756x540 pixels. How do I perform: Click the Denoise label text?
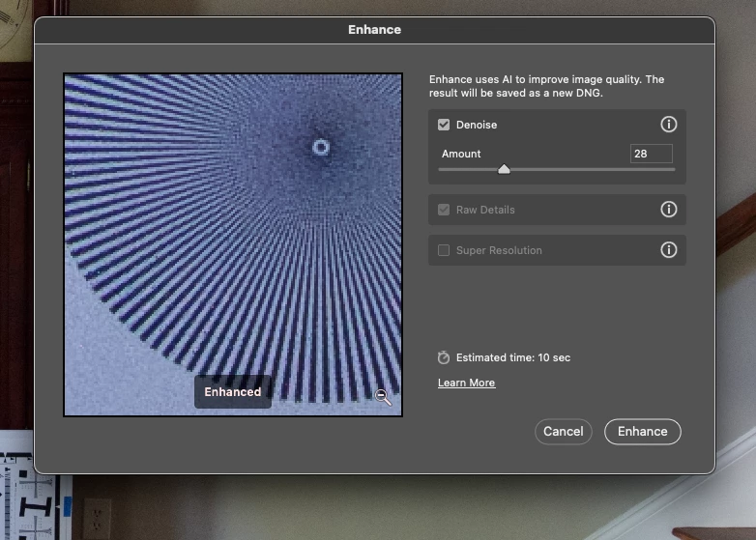477,125
